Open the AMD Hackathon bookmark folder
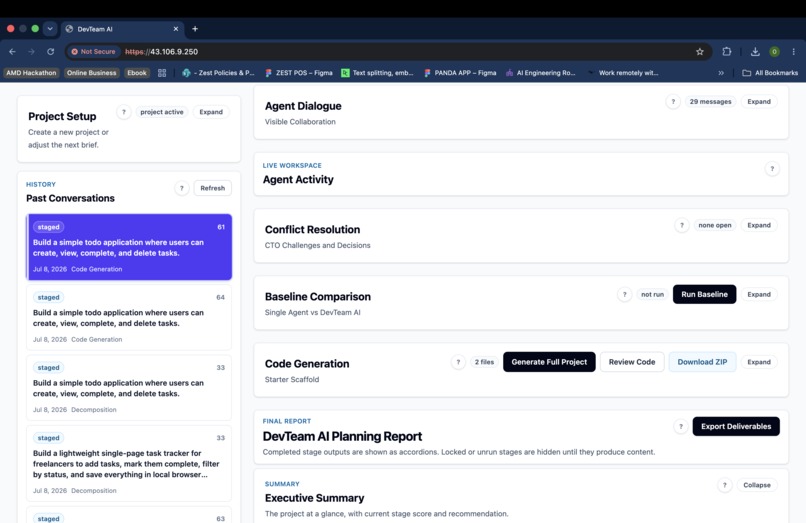This screenshot has width=806, height=523. [31, 73]
